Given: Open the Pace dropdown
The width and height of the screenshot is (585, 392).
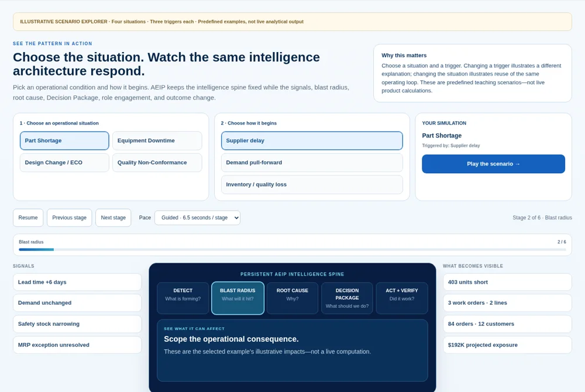Looking at the screenshot, I should [197, 218].
